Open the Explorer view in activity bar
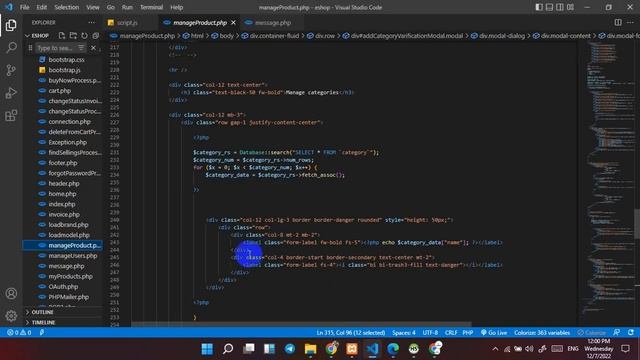This screenshot has height=360, width=640. click(x=11, y=25)
